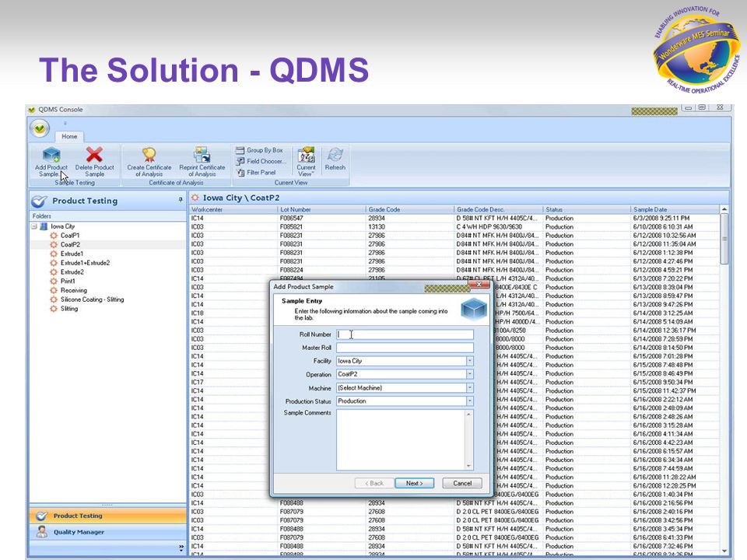Viewport: 747px width, 560px height.
Task: Open the Facility dropdown
Action: click(470, 361)
